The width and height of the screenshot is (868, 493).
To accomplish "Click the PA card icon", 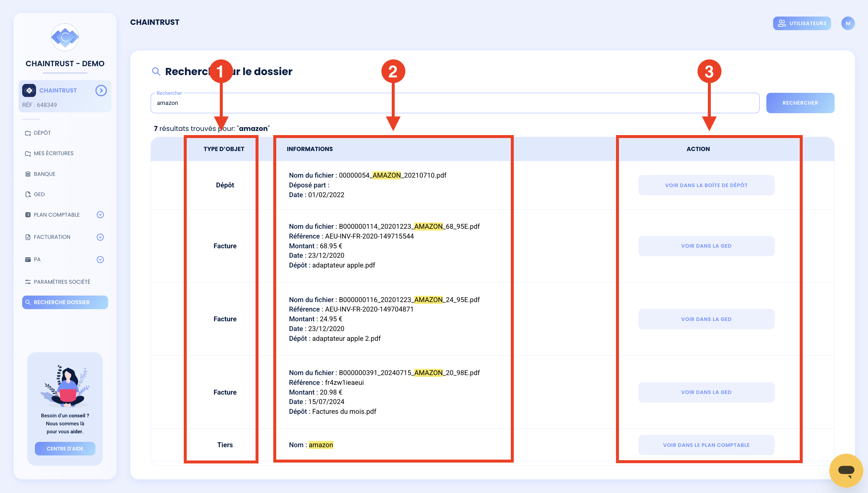I will coord(28,260).
